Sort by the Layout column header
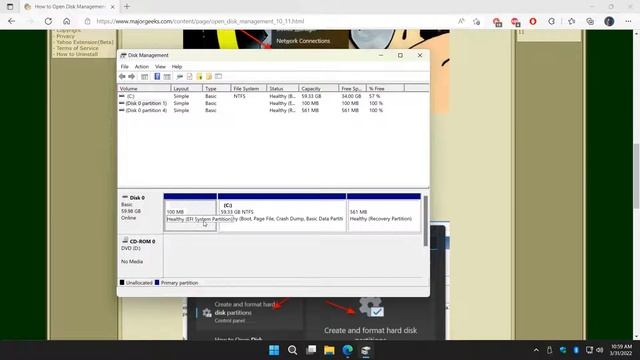Screen dimensions: 640x360 tap(187, 89)
